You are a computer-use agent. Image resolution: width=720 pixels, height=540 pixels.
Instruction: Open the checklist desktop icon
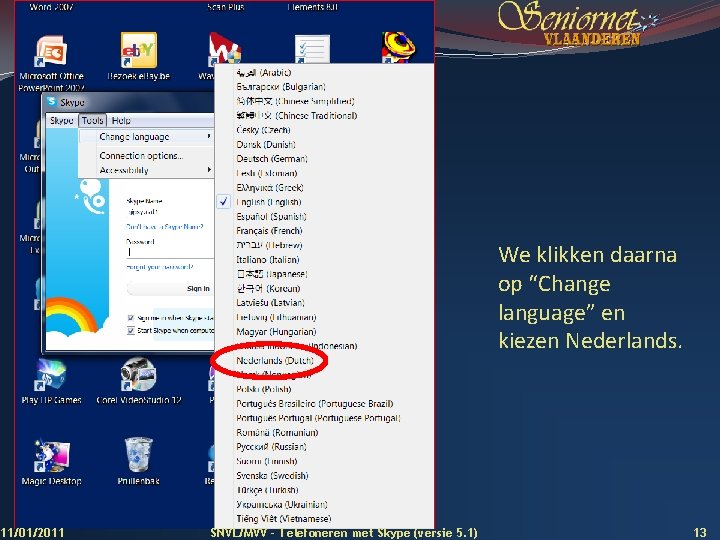tap(312, 48)
